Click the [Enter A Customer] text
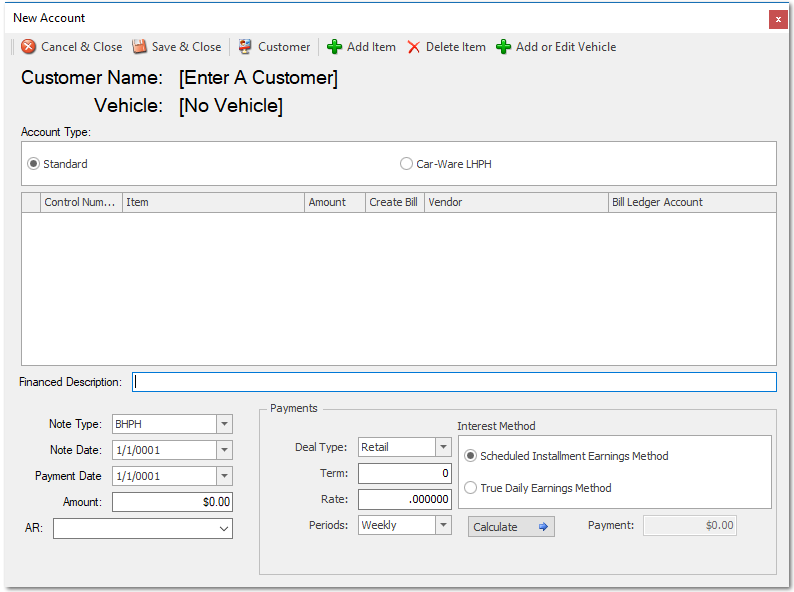This screenshot has height=592, width=794. pos(258,77)
